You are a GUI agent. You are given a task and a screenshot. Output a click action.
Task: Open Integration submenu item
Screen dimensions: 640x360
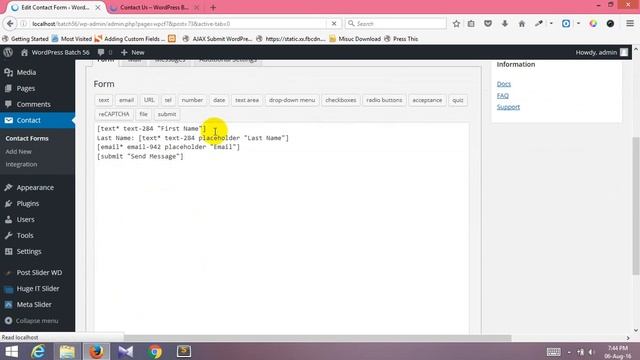coord(21,164)
